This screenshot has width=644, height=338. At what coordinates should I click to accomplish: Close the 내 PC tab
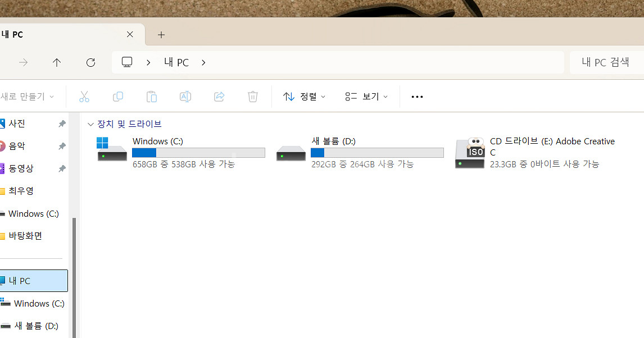click(130, 34)
